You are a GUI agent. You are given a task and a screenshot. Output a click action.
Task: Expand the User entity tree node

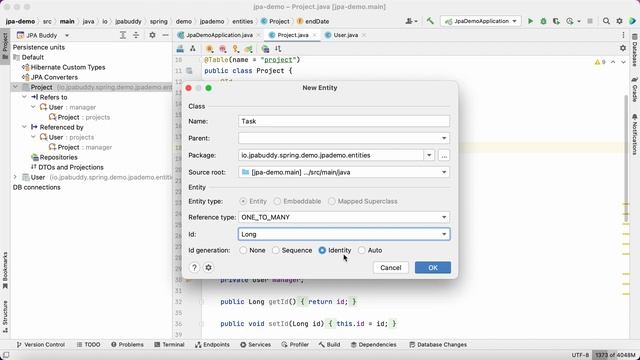click(16, 177)
